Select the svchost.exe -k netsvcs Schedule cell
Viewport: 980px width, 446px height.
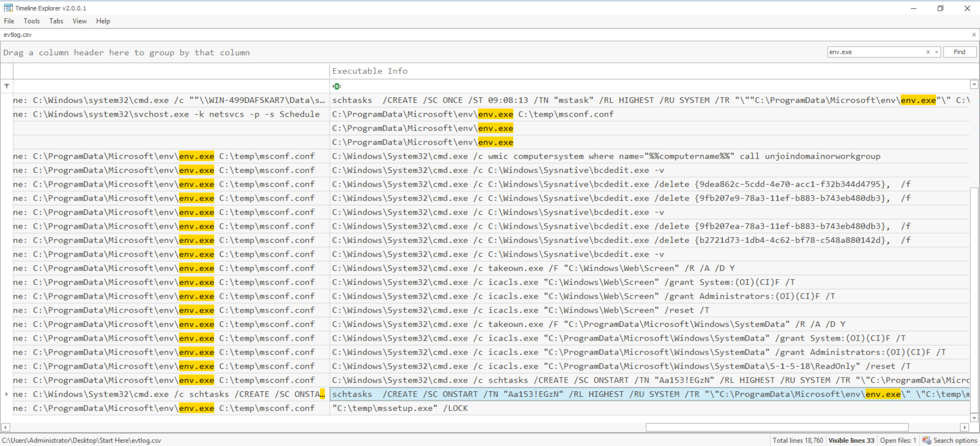coord(171,115)
